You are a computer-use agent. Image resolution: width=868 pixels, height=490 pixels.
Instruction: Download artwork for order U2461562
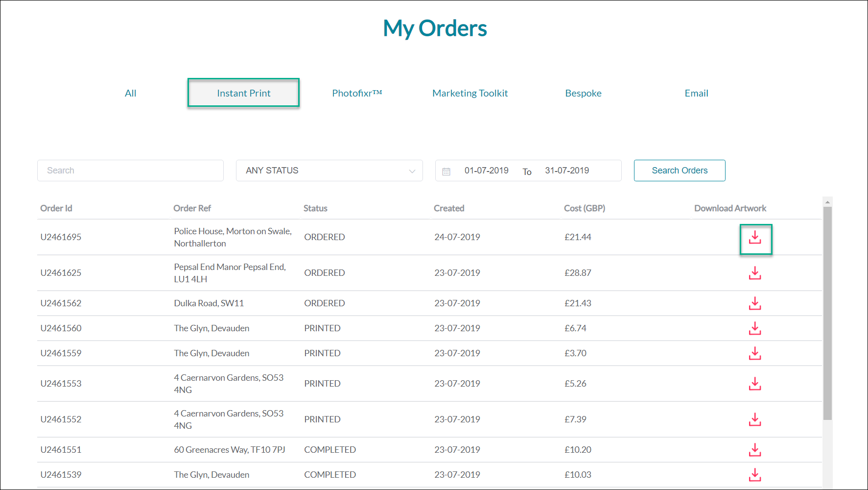755,304
